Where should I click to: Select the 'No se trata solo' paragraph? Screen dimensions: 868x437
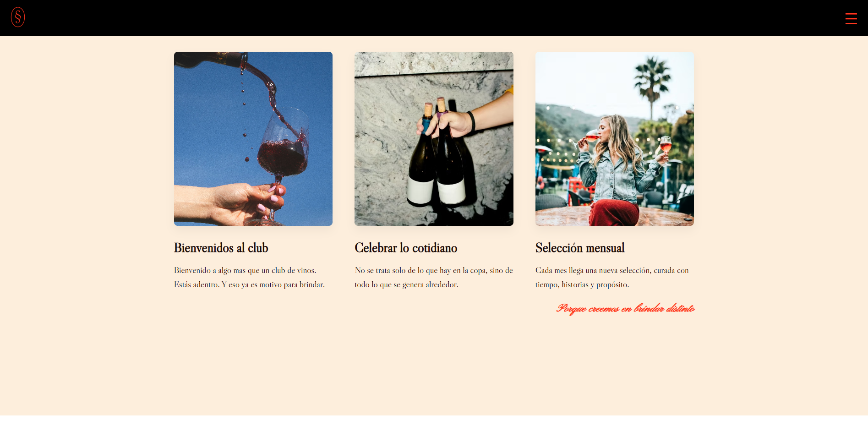(x=434, y=278)
